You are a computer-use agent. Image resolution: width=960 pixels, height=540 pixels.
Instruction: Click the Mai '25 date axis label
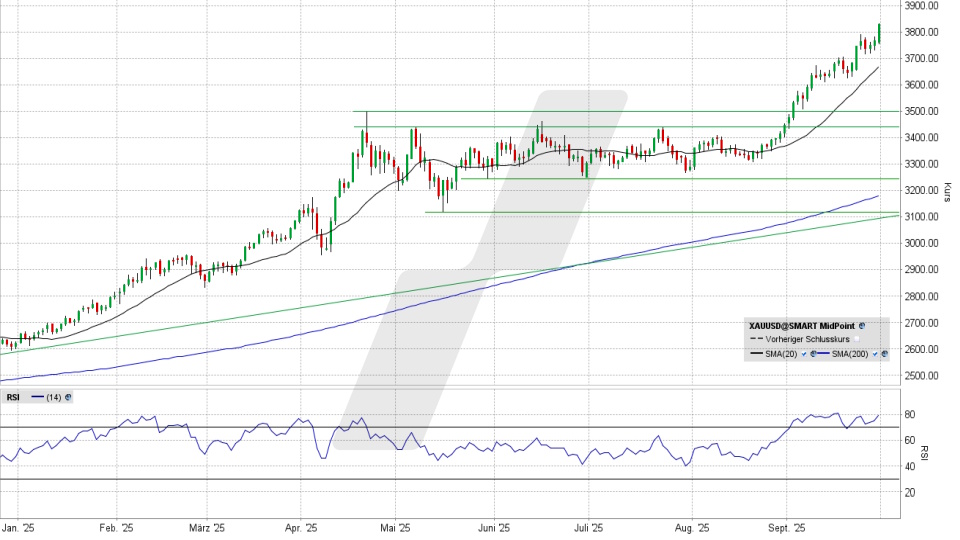click(397, 526)
